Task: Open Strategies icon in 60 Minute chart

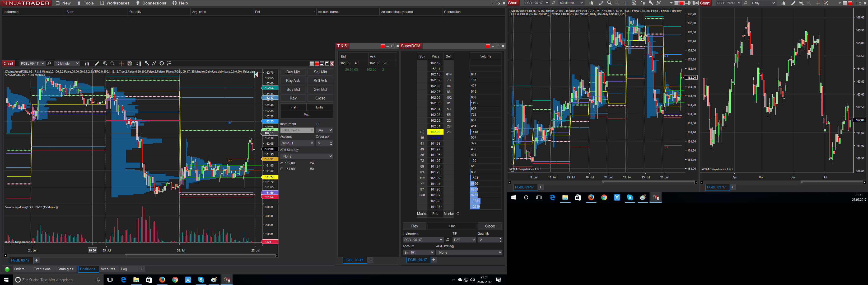Action: (659, 3)
